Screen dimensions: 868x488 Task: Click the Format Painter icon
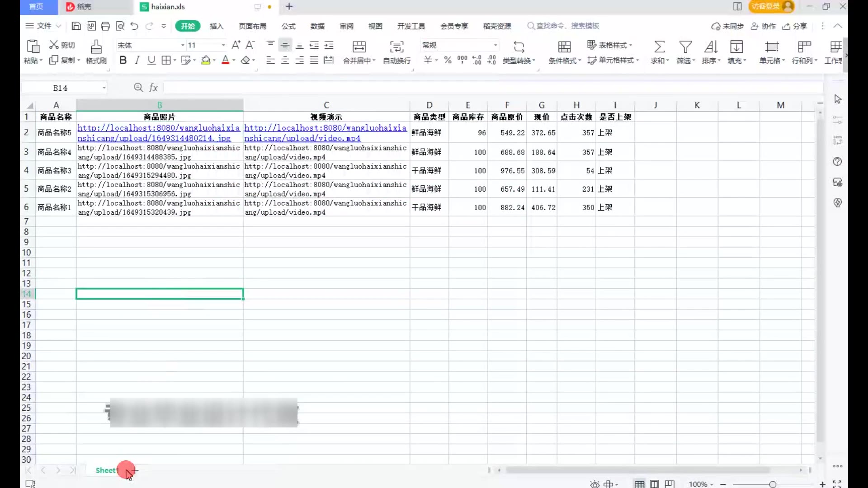tap(96, 47)
